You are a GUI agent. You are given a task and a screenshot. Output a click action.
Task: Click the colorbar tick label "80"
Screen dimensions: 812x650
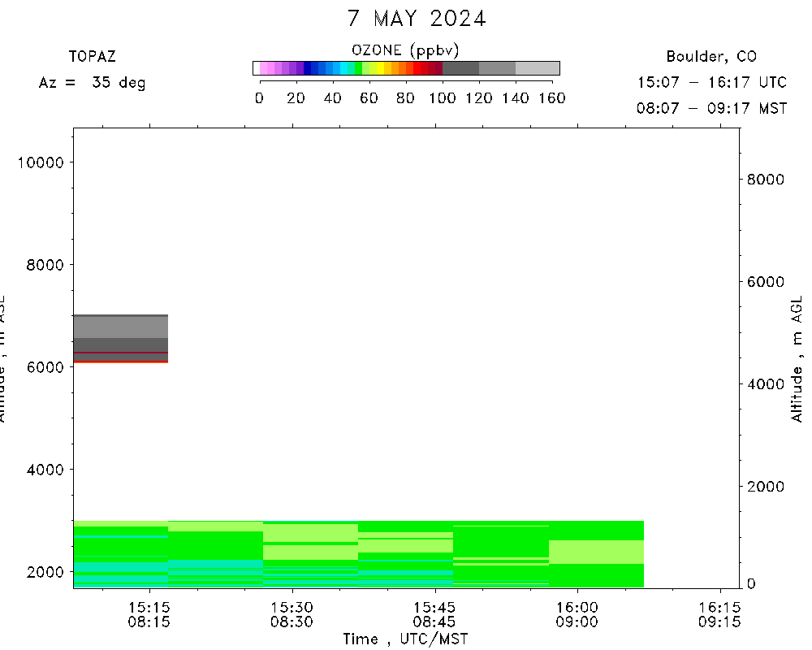(x=405, y=98)
